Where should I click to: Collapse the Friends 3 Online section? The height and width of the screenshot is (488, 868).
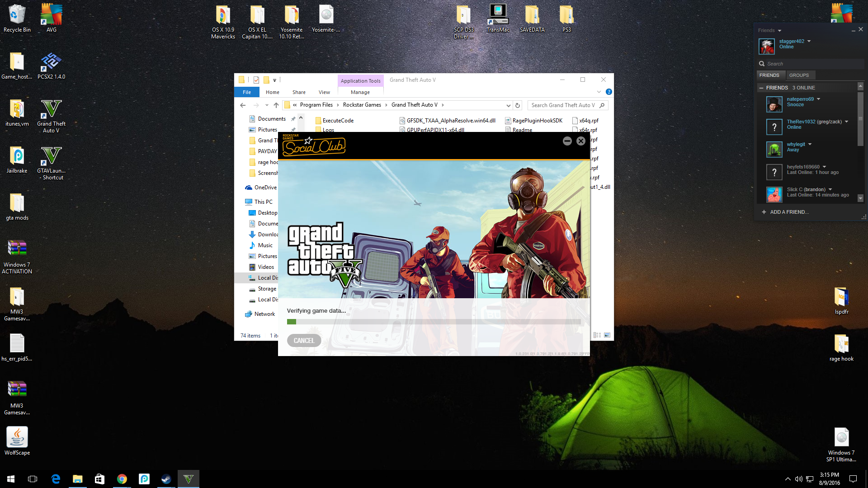[762, 88]
